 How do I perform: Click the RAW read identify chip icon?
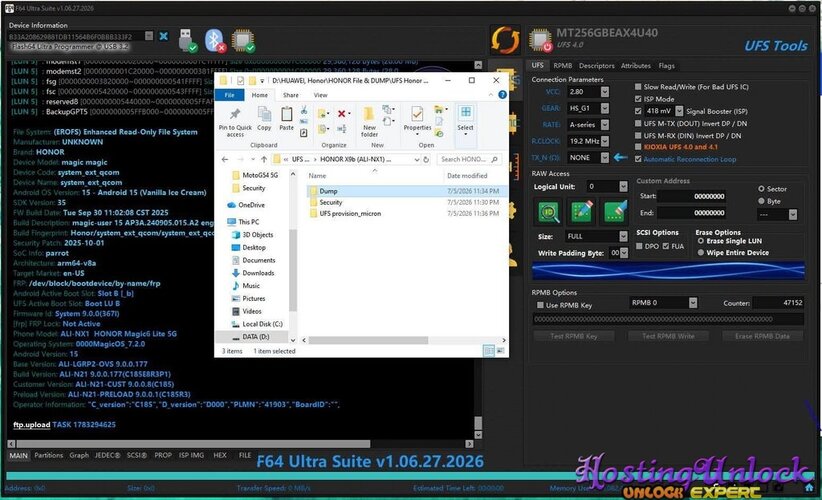548,212
